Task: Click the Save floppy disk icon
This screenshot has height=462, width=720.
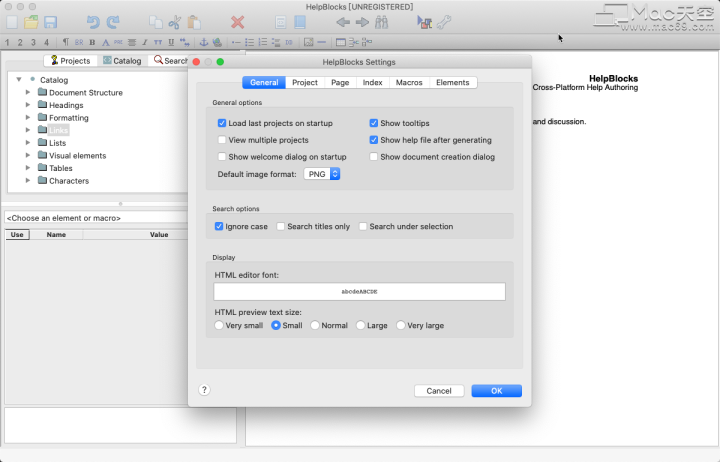Action: click(x=50, y=22)
